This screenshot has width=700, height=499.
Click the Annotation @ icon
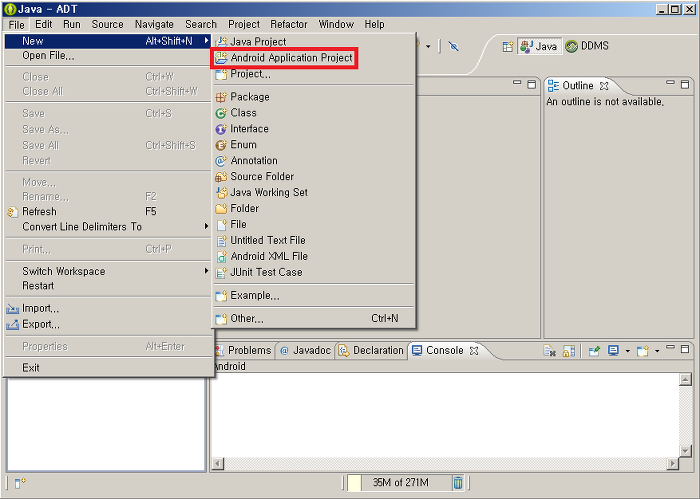coord(221,161)
